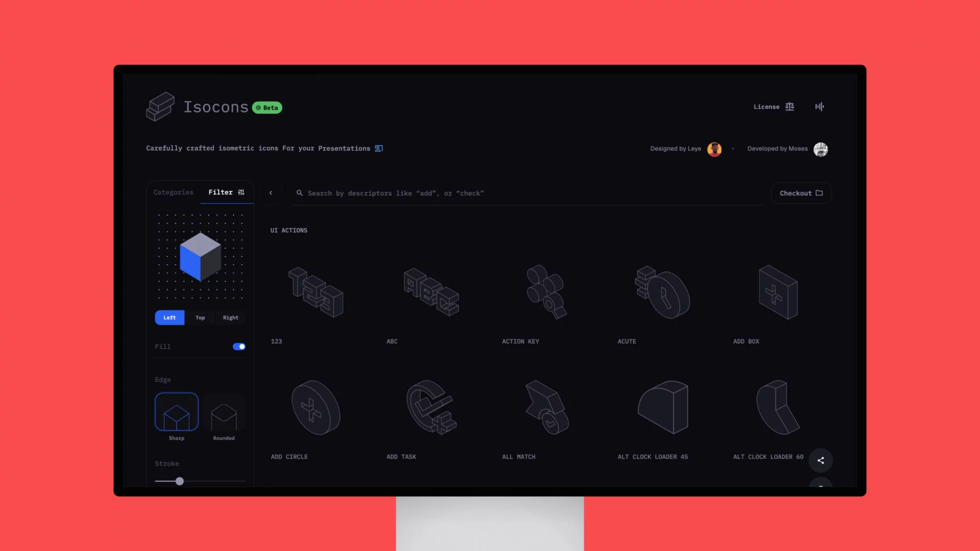Click the ADD BOX isometric icon
The image size is (980, 551).
click(778, 292)
